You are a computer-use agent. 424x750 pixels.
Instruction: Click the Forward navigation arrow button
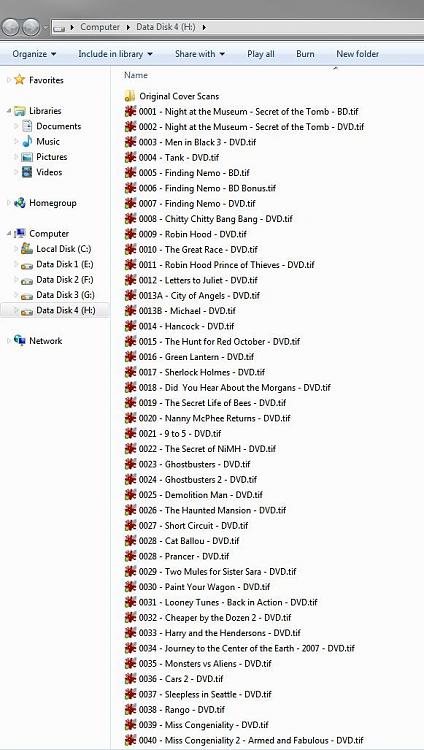point(31,27)
